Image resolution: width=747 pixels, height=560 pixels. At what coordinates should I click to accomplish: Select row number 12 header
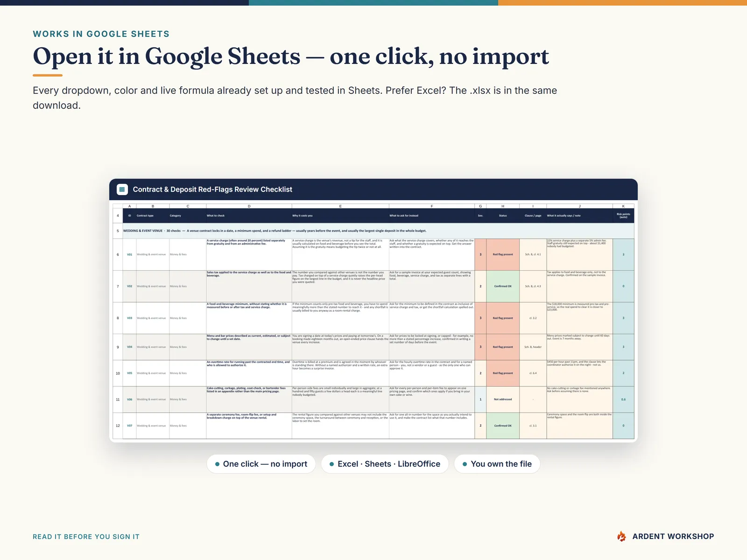click(x=118, y=426)
